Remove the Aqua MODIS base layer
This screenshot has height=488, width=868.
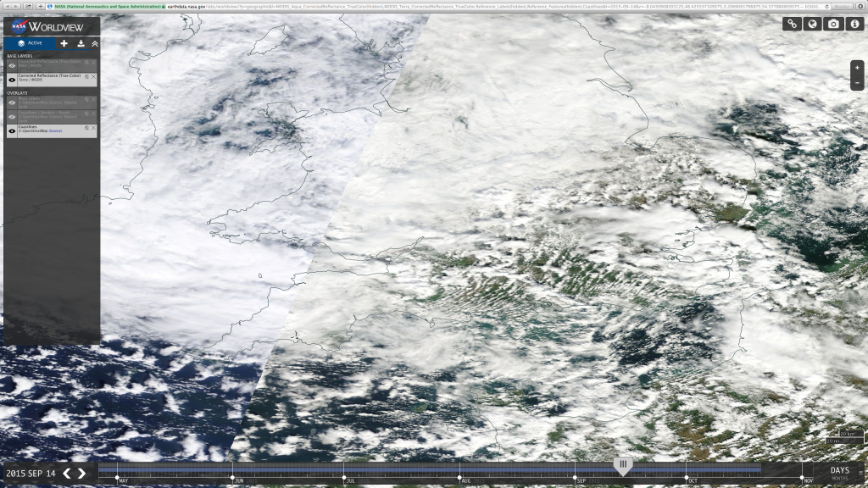coord(93,63)
